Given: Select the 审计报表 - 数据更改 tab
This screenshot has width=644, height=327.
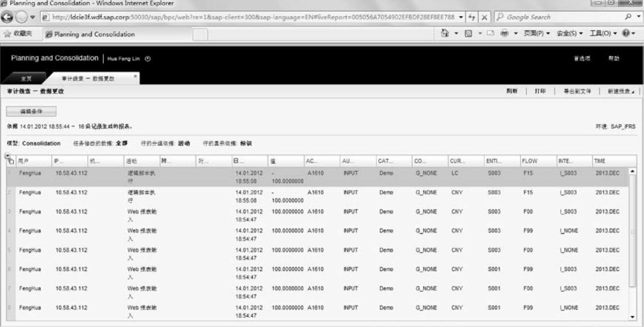Looking at the screenshot, I should tap(88, 78).
